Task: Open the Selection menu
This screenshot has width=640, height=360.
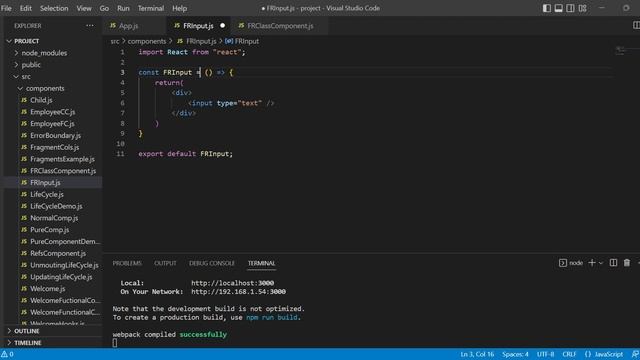Action: 54,8
